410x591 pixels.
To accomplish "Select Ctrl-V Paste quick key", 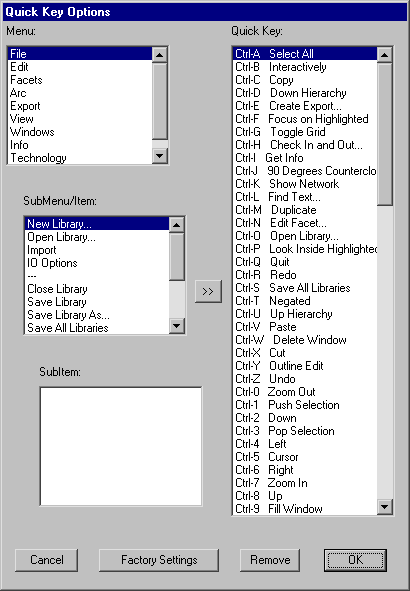I will (x=305, y=327).
